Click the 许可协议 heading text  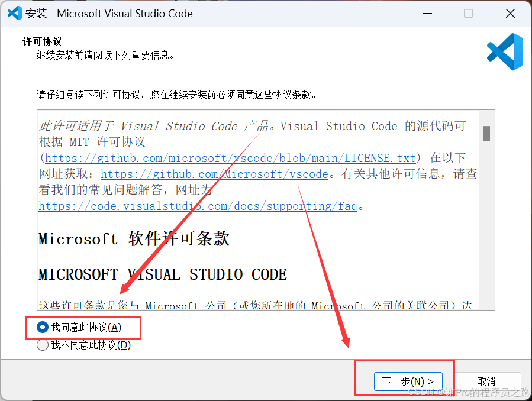tap(42, 41)
